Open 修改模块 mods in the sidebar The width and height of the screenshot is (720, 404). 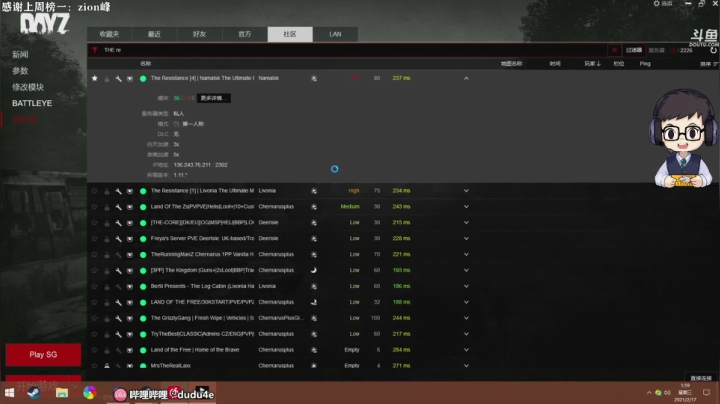28,87
